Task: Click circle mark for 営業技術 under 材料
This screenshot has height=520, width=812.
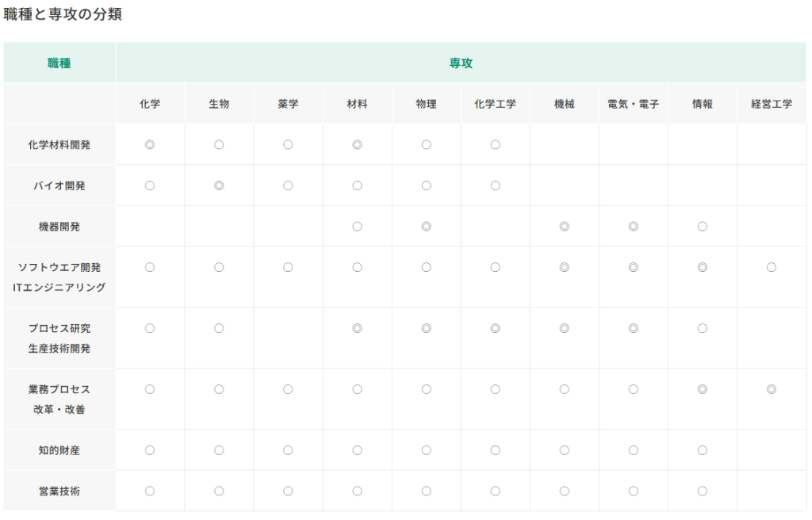Action: click(358, 491)
